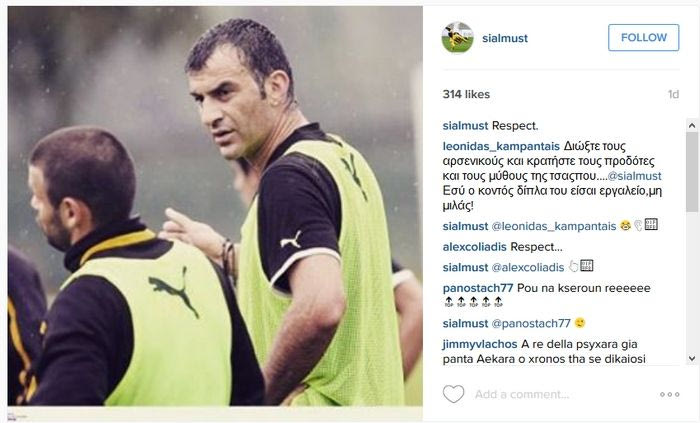Click the @leonidas_kampantais mention in reply
This screenshot has width=700, height=423.
tap(554, 226)
